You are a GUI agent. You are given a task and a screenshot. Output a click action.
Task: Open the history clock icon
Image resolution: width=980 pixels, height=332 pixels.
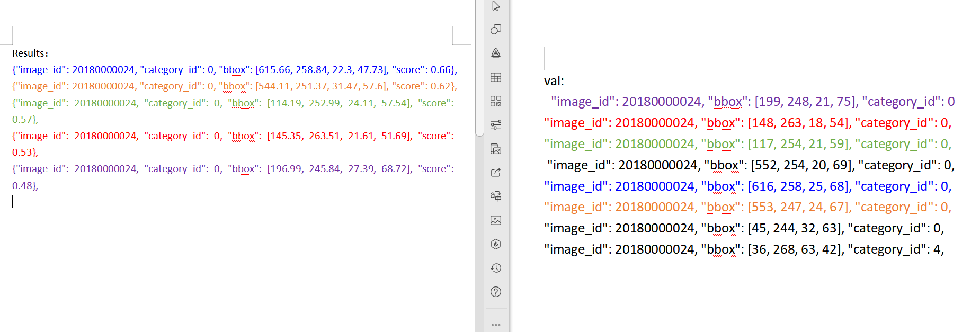coord(496,268)
